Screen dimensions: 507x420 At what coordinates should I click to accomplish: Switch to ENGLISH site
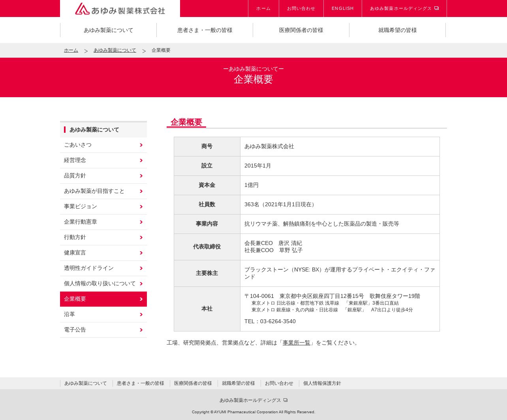click(x=343, y=8)
